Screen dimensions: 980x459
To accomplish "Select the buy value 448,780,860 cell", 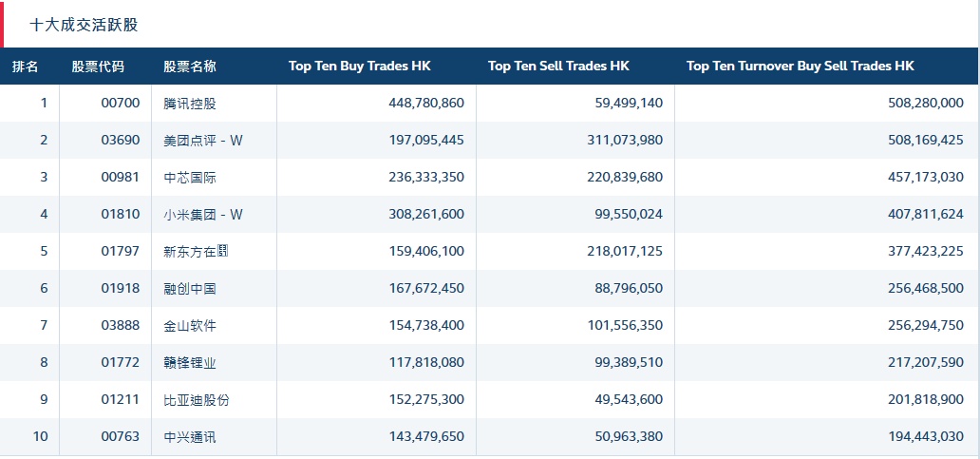I will pyautogui.click(x=426, y=104).
